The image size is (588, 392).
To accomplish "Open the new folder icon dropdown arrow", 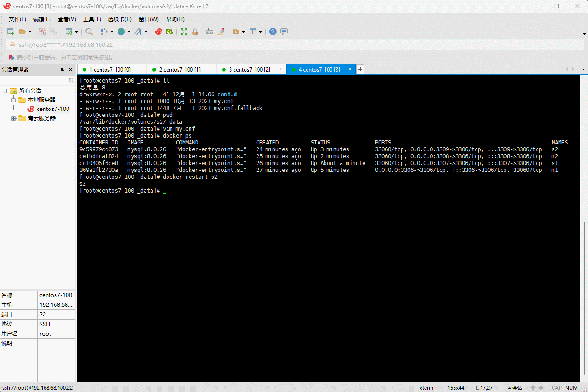I will (243, 32).
